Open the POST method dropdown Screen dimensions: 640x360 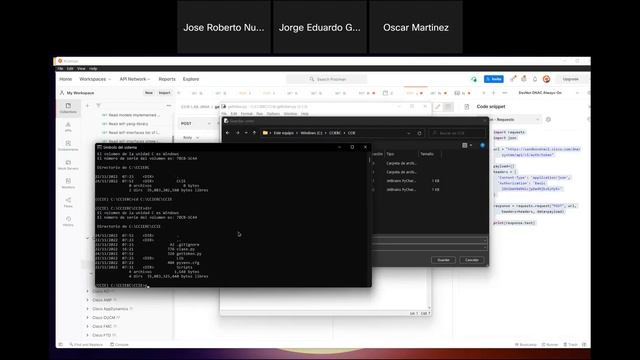pos(196,124)
